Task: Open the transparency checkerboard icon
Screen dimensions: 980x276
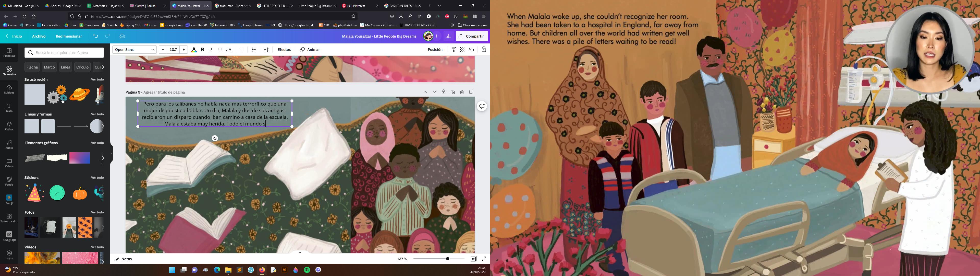Action: tap(463, 50)
